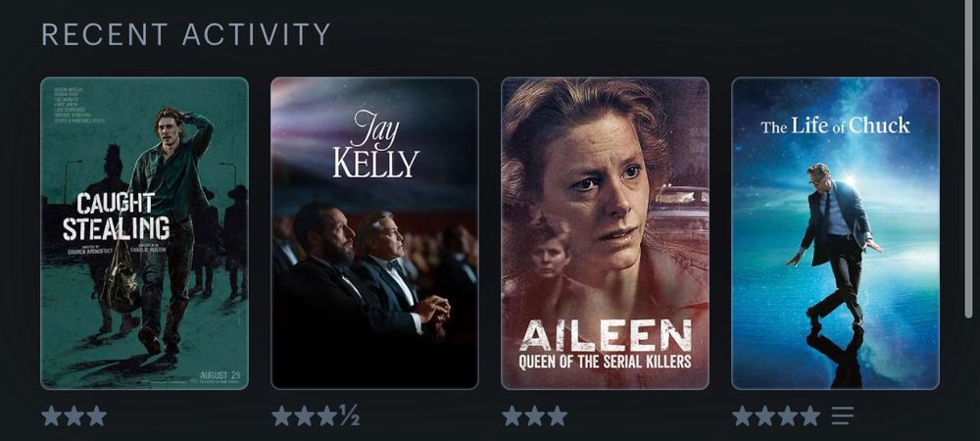The image size is (980, 441).
Task: Click The Life of Chuck title text
Action: coord(835,125)
